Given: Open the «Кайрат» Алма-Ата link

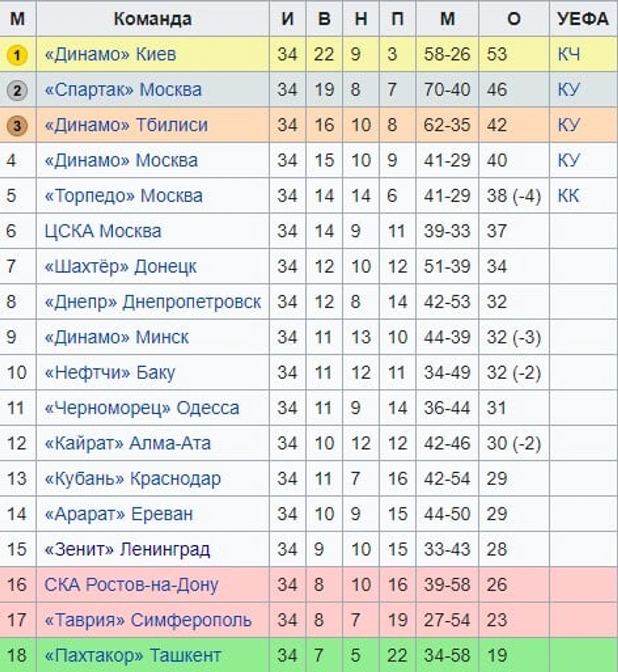Looking at the screenshot, I should coord(127,443).
